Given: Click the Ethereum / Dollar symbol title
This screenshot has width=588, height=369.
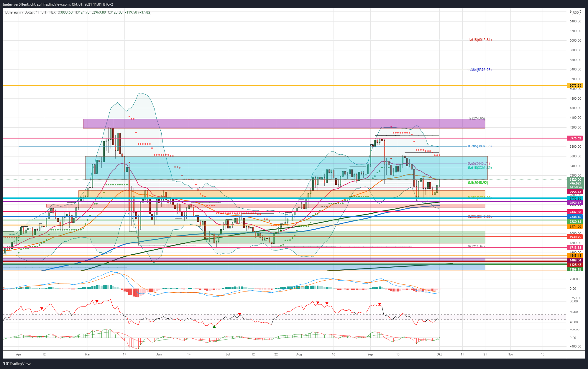Looking at the screenshot, I should [x=19, y=12].
